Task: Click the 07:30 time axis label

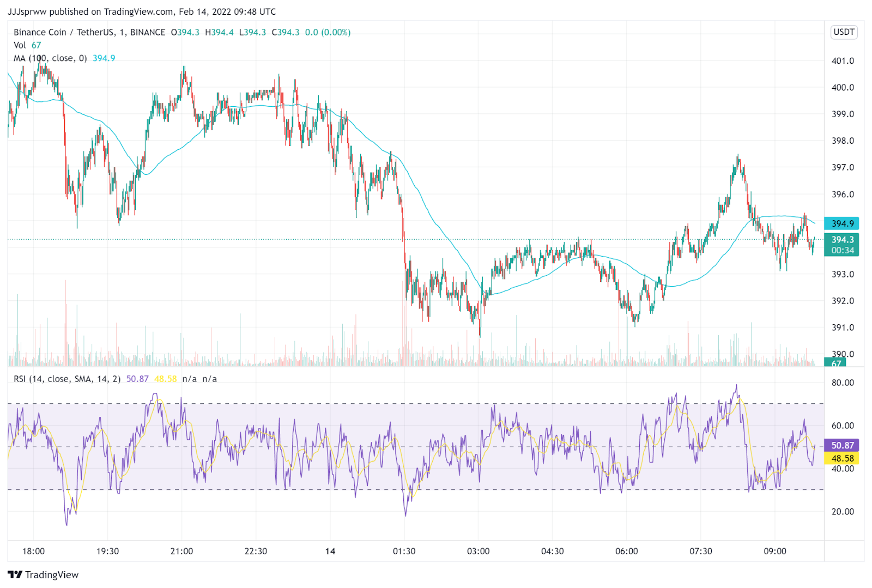Action: point(700,551)
